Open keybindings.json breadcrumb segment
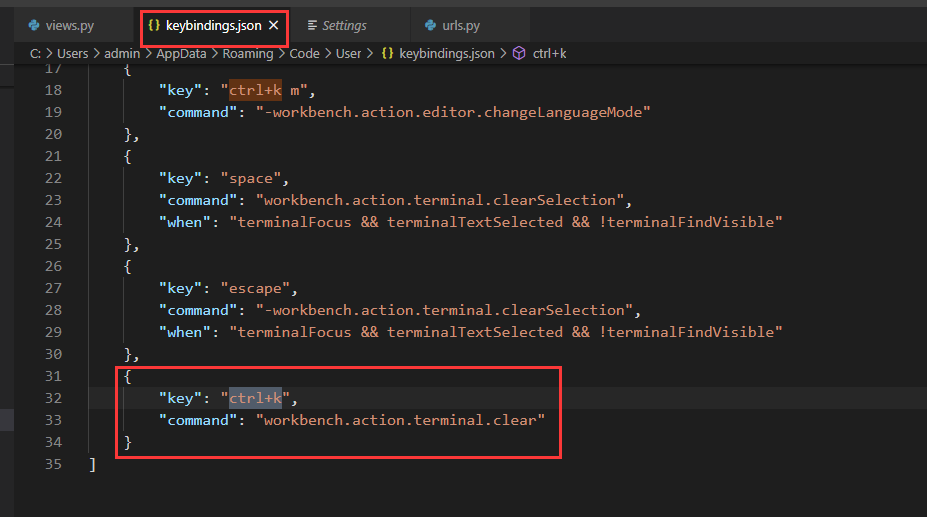The width and height of the screenshot is (927, 517). click(447, 53)
